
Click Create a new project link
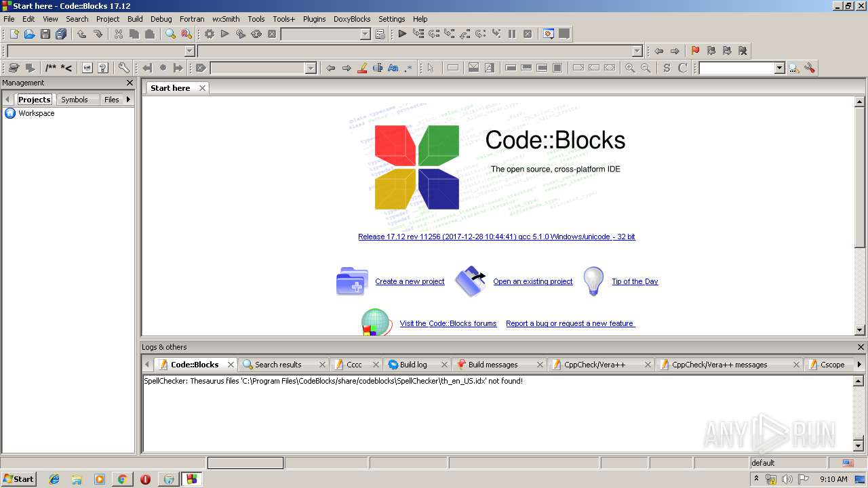(x=410, y=281)
